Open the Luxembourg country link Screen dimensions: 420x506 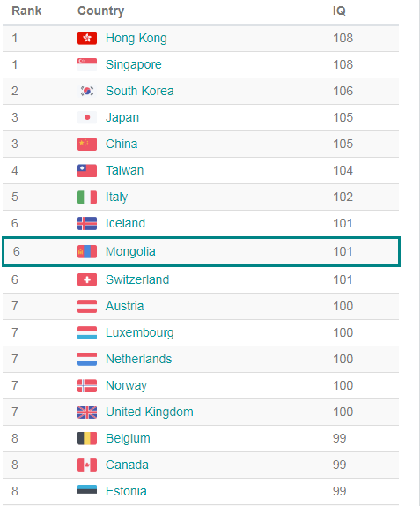click(140, 332)
